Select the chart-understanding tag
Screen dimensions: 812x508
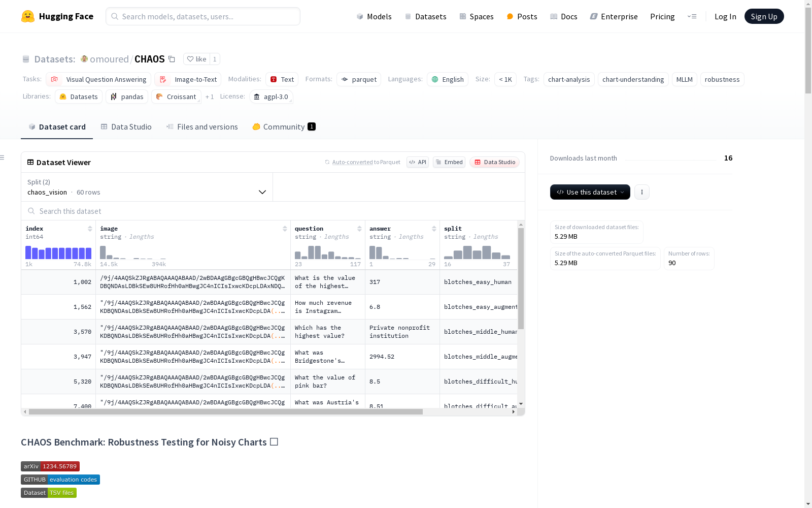coord(633,79)
